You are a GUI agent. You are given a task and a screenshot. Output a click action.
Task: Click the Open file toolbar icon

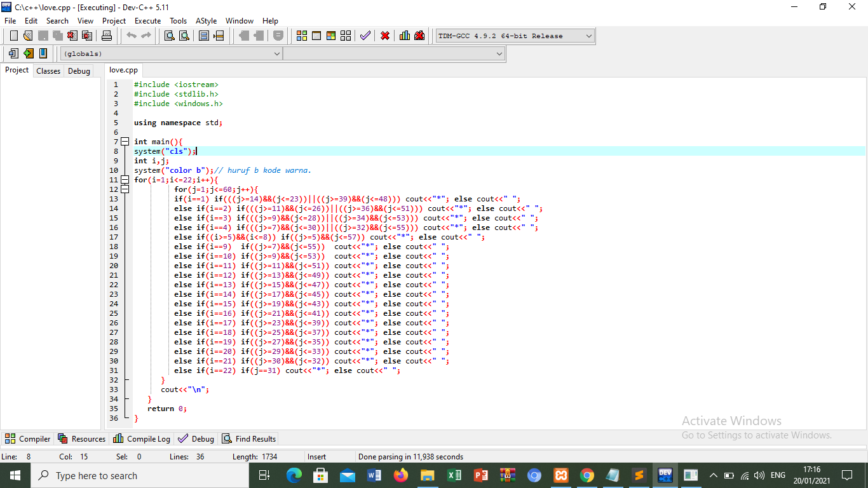pyautogui.click(x=28, y=36)
